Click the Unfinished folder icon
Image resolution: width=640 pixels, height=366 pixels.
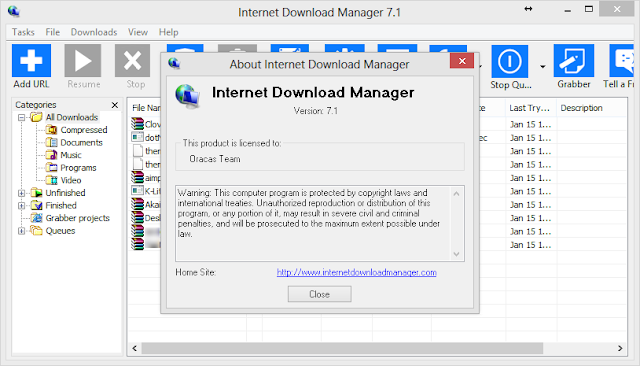tap(36, 193)
